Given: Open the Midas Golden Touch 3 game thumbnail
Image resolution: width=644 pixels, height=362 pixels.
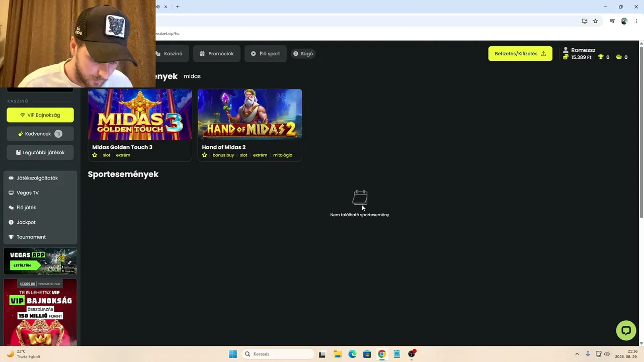Looking at the screenshot, I should [140, 115].
